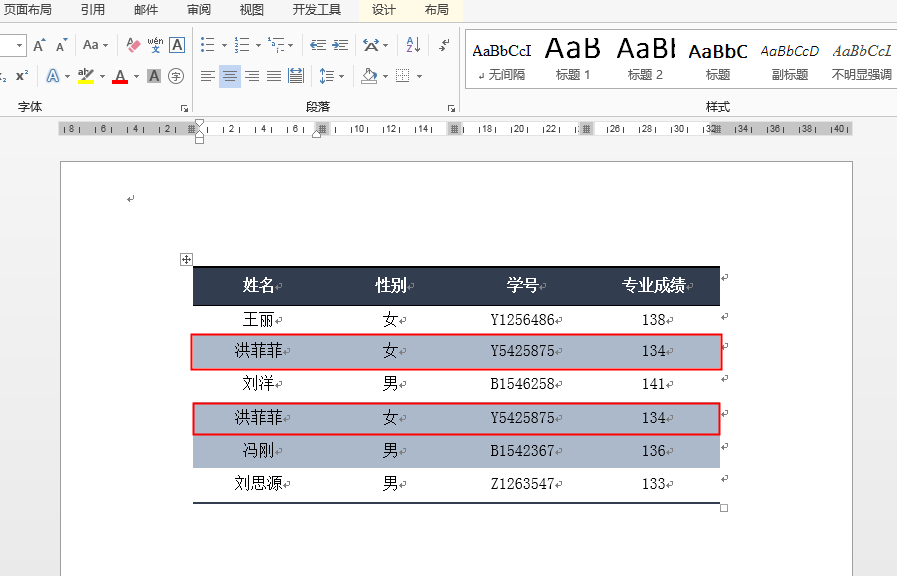Justify paragraph text

(274, 76)
